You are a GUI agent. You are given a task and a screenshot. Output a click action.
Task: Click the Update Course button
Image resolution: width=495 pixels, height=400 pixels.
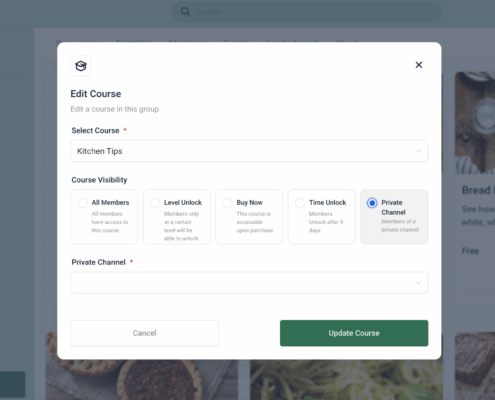[x=354, y=333]
